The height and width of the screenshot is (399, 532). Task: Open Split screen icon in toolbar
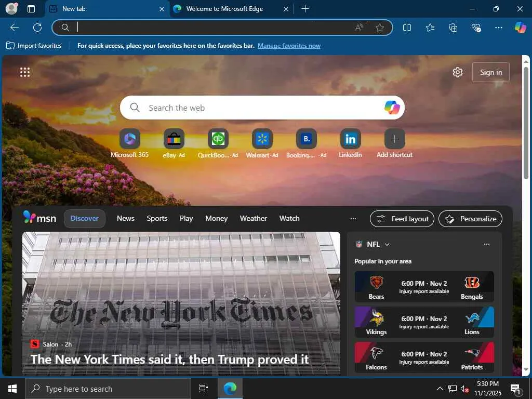[x=407, y=28]
